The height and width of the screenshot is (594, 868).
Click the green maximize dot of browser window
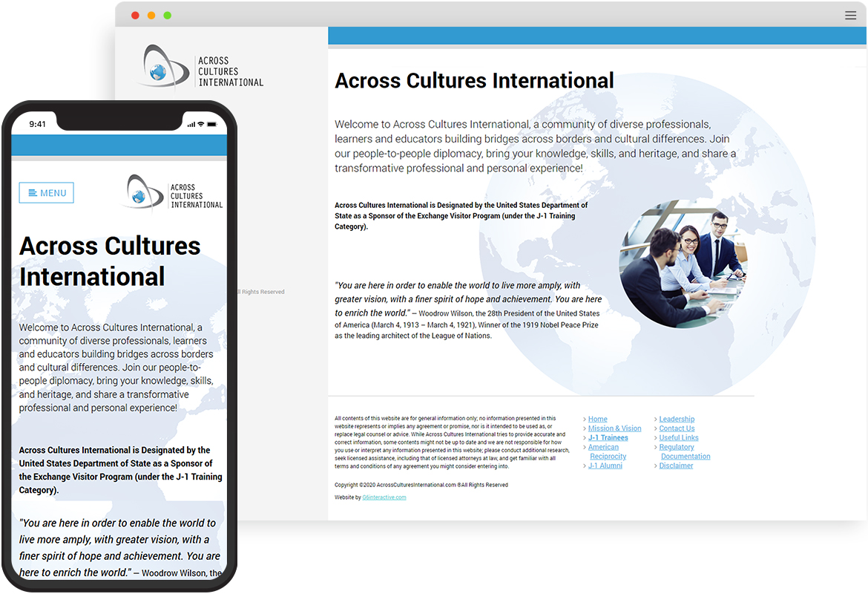pos(167,16)
